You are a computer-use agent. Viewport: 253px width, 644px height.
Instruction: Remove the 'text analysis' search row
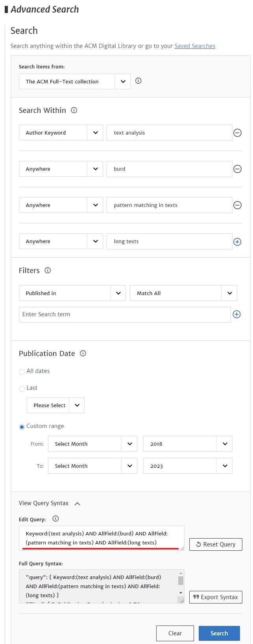(x=237, y=133)
